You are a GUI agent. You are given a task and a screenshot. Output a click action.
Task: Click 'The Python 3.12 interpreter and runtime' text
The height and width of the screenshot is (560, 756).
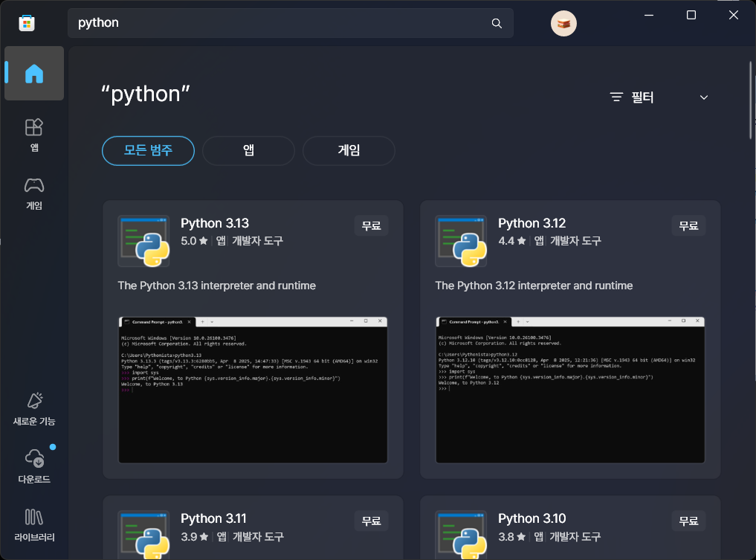pyautogui.click(x=534, y=286)
